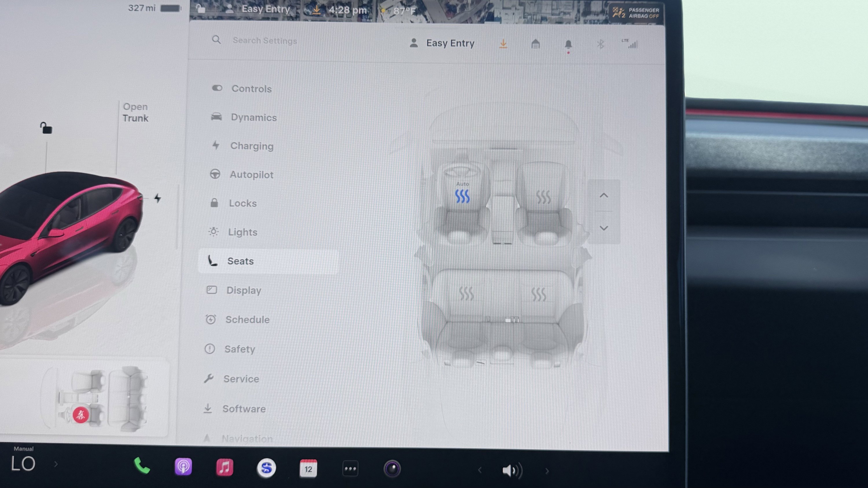Open the all apps three-dots launcher
The width and height of the screenshot is (868, 488).
(350, 468)
